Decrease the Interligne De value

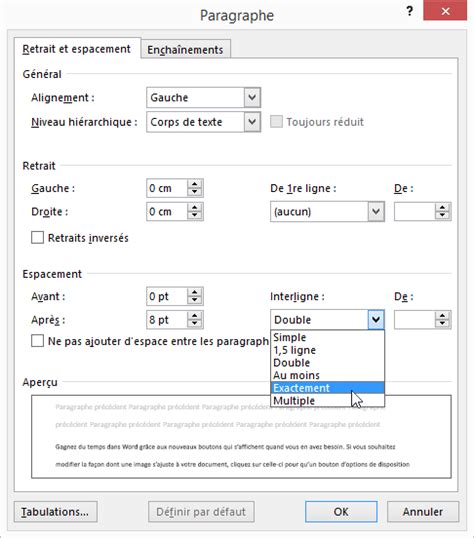pyautogui.click(x=442, y=324)
